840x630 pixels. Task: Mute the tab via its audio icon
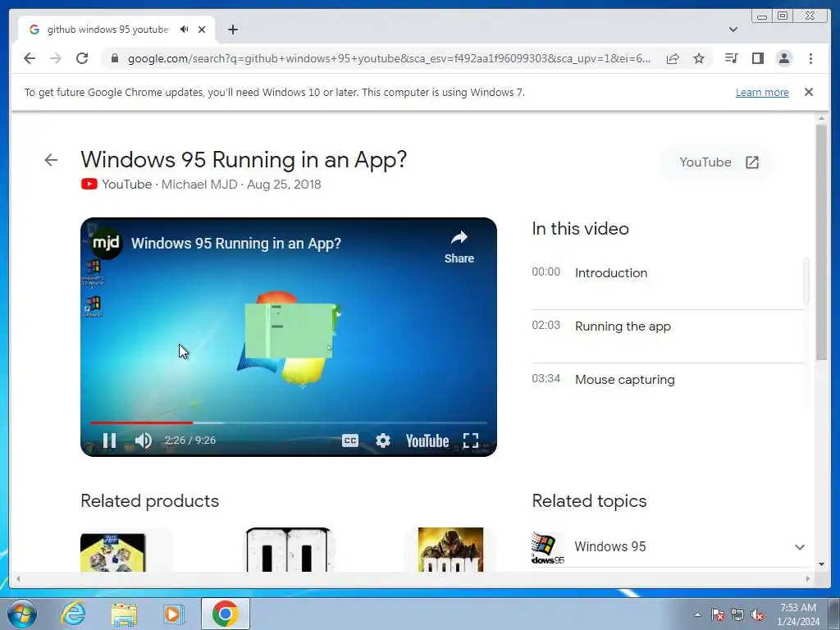(x=185, y=30)
